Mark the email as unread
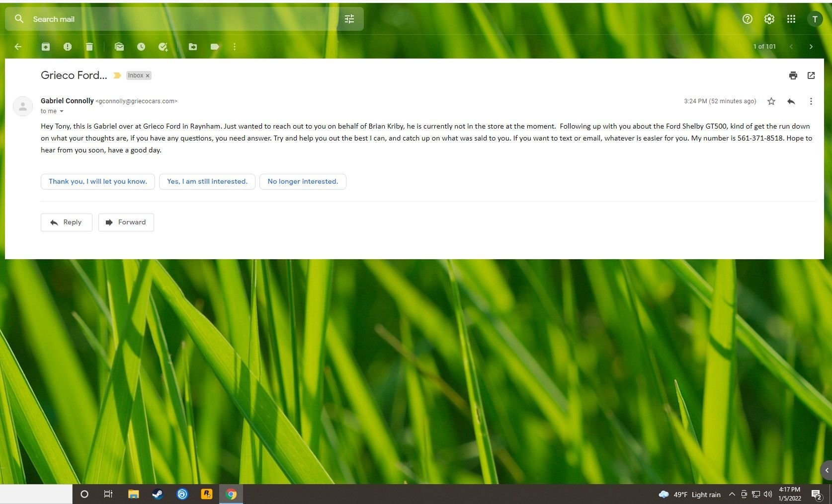This screenshot has height=504, width=832. [x=119, y=47]
